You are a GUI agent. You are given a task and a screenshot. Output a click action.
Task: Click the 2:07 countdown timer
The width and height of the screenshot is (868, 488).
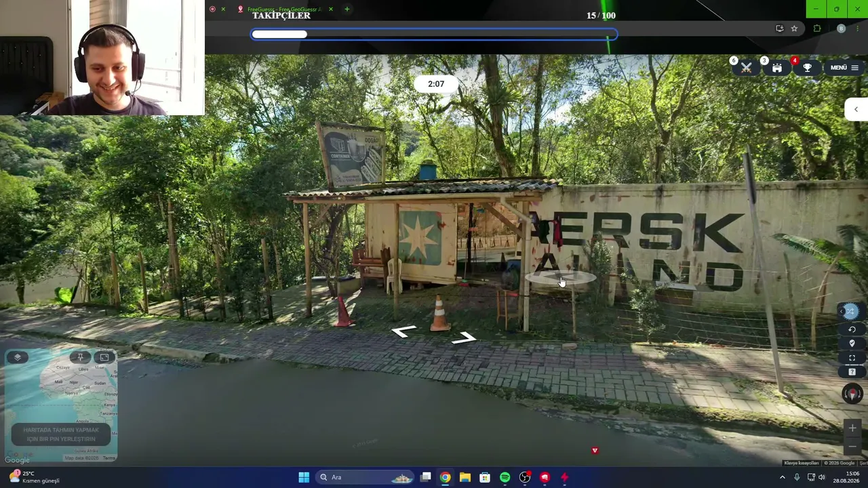click(436, 84)
